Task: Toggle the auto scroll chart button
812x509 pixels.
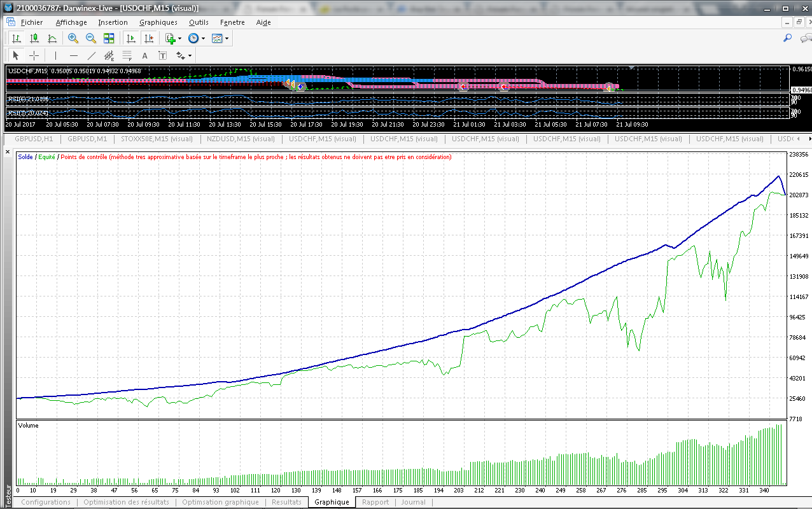Action: coord(131,39)
